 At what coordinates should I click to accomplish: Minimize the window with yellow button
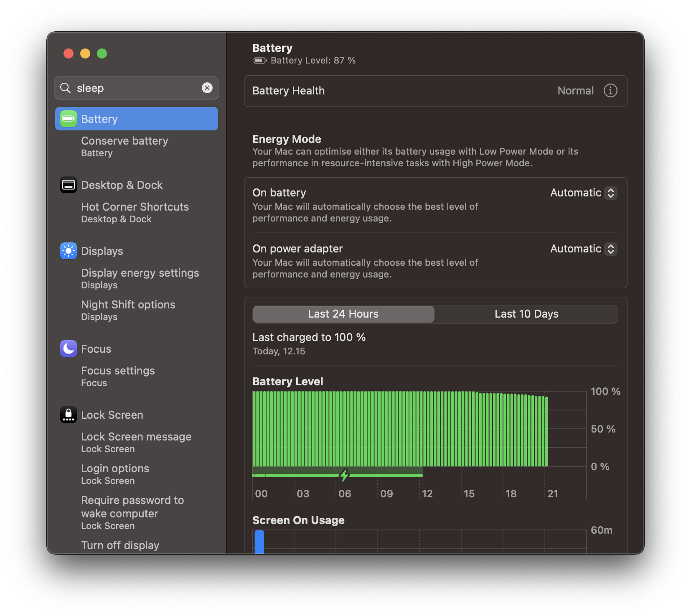pos(85,53)
